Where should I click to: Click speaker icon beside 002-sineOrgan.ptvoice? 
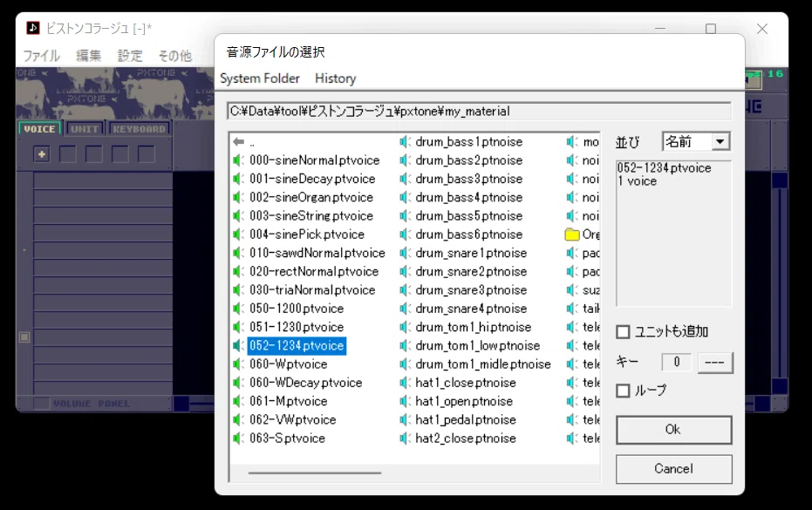coord(238,197)
